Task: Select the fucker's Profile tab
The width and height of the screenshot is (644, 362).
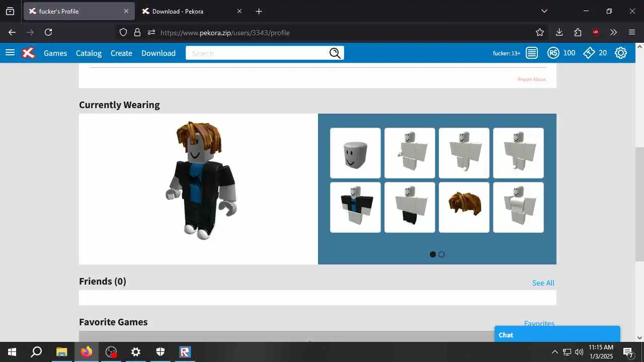Action: (79, 11)
